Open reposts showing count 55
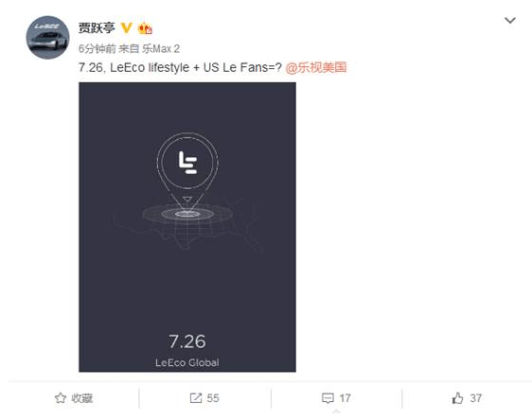Viewport: 532px width, 419px height. tap(204, 398)
